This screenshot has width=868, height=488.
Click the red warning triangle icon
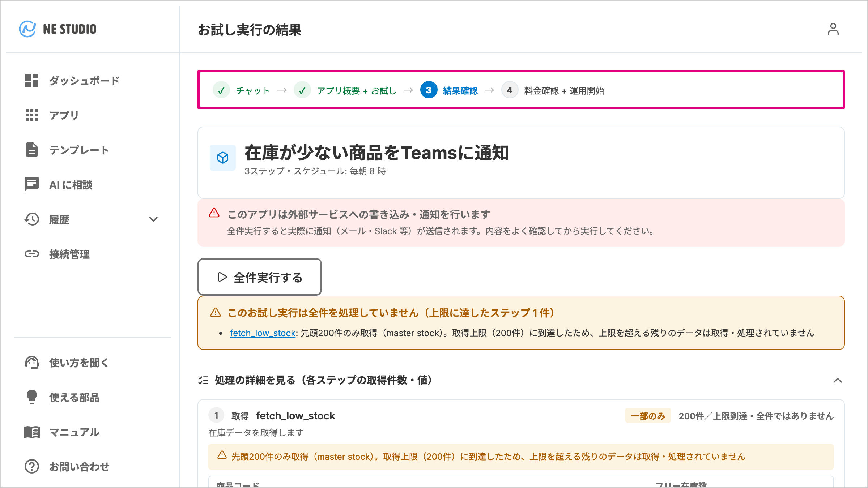tap(214, 213)
